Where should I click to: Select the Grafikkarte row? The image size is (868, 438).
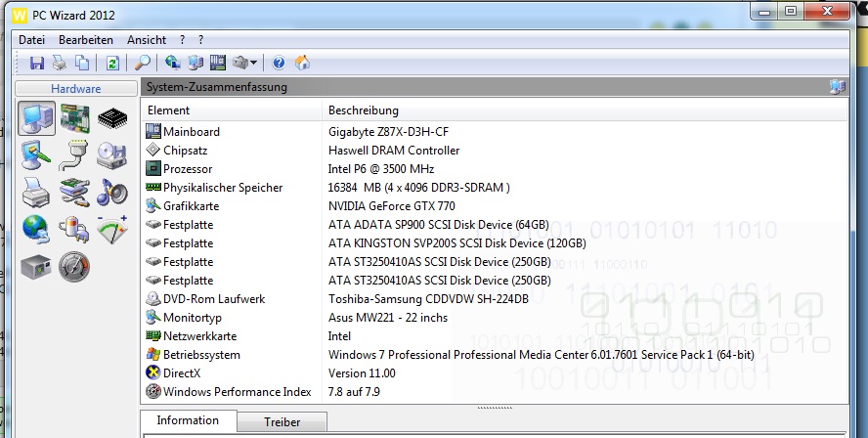pos(495,206)
